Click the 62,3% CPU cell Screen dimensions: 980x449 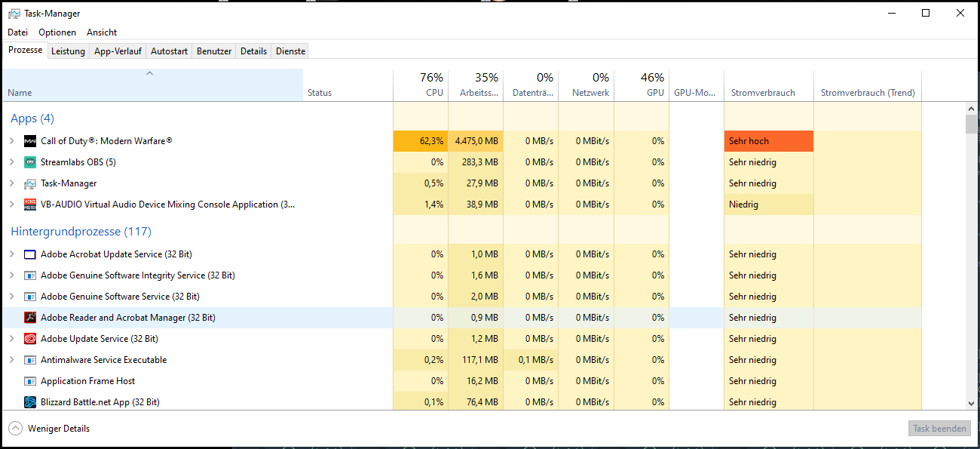pos(421,141)
